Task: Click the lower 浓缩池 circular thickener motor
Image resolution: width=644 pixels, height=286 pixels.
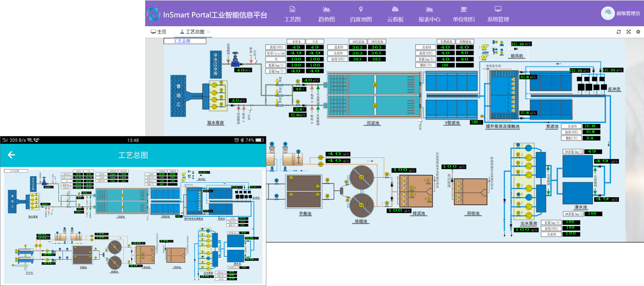Action: [361, 205]
